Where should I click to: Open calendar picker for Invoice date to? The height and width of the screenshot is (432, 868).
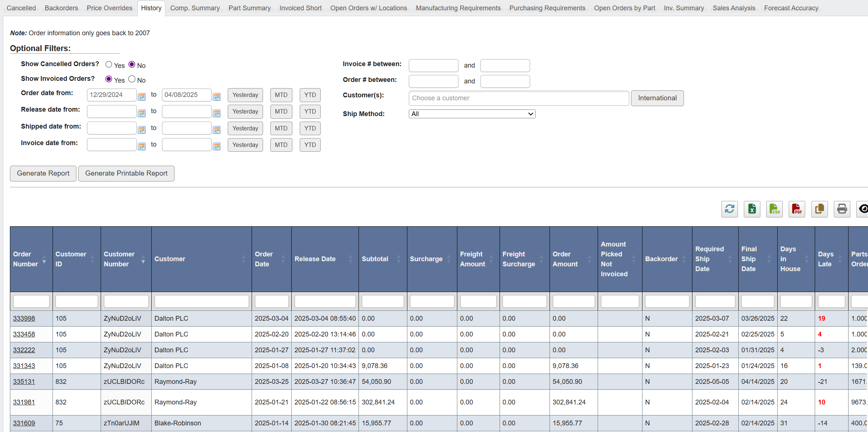[217, 146]
